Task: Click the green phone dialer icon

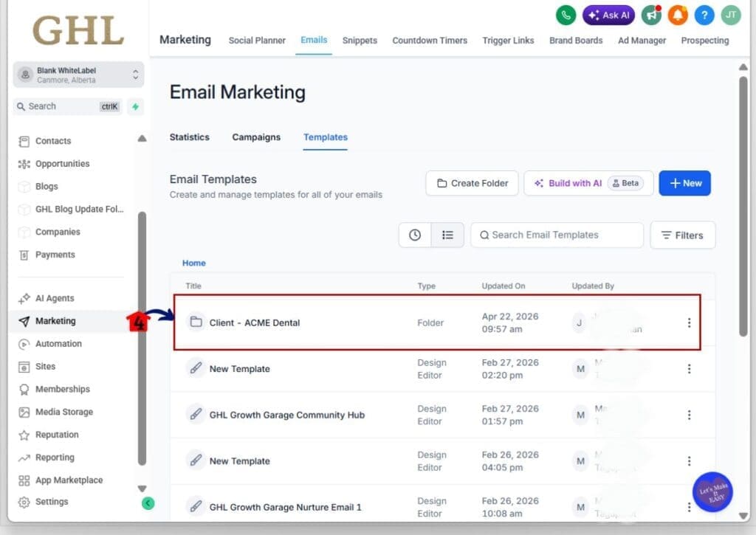Action: (566, 15)
